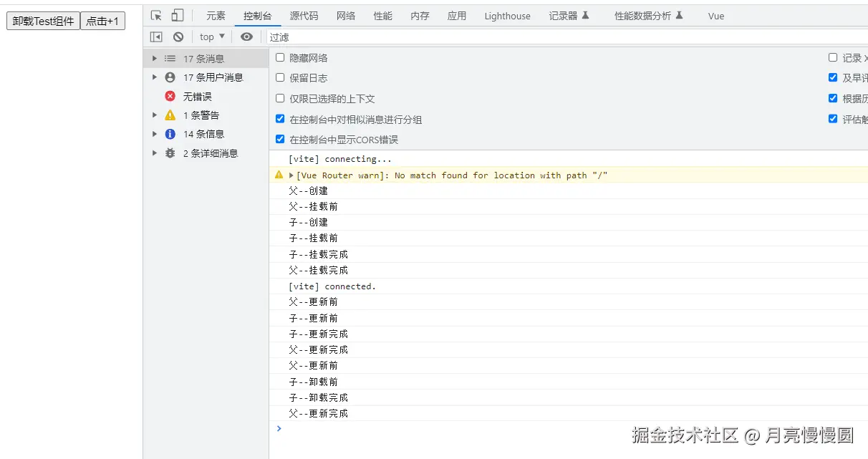Activate the inspect element picker icon
The width and height of the screenshot is (868, 459).
(156, 15)
